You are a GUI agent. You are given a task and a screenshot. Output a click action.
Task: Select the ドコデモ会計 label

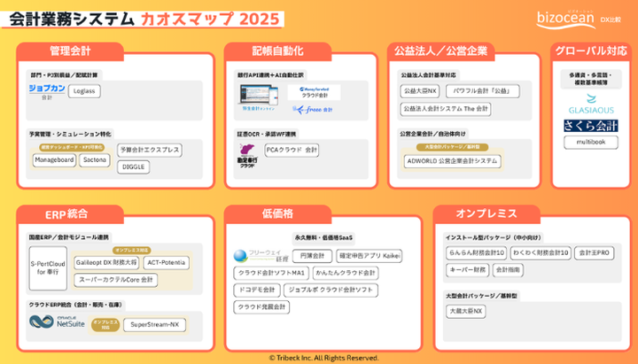257,290
